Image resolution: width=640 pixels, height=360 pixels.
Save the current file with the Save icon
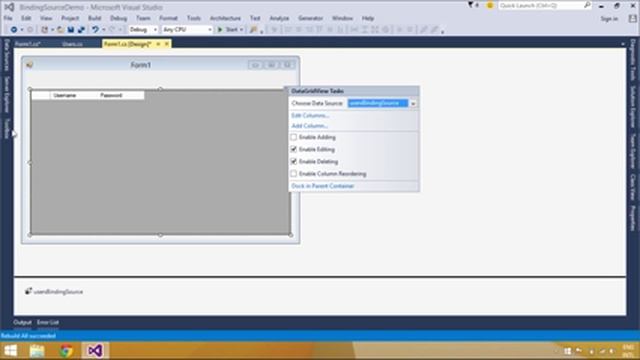pos(71,29)
